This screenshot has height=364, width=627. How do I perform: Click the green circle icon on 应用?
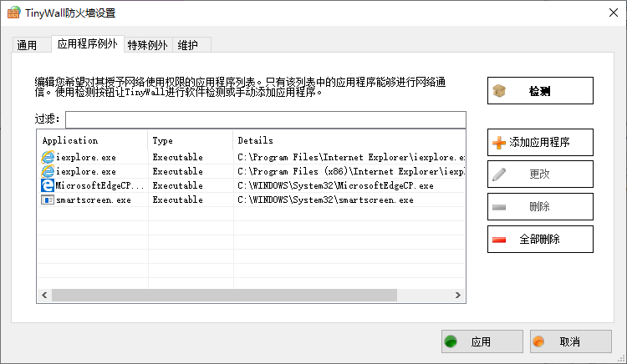click(x=451, y=341)
